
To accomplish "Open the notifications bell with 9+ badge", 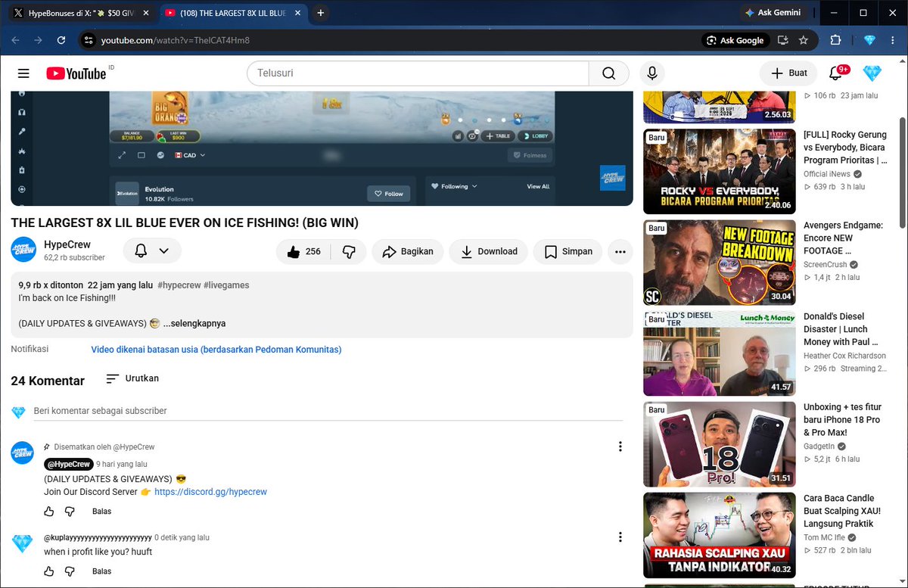I will click(x=836, y=73).
